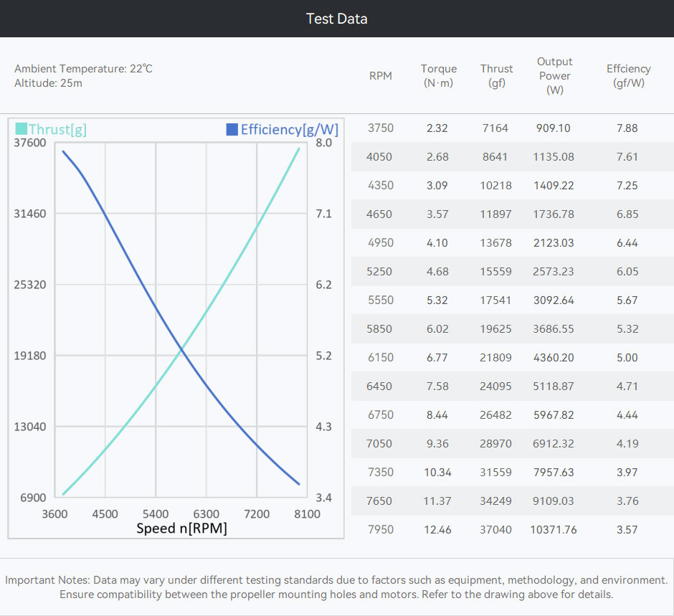Click the "Thrust (gf)" column header
Viewport: 674px width, 616px height.
click(x=496, y=76)
